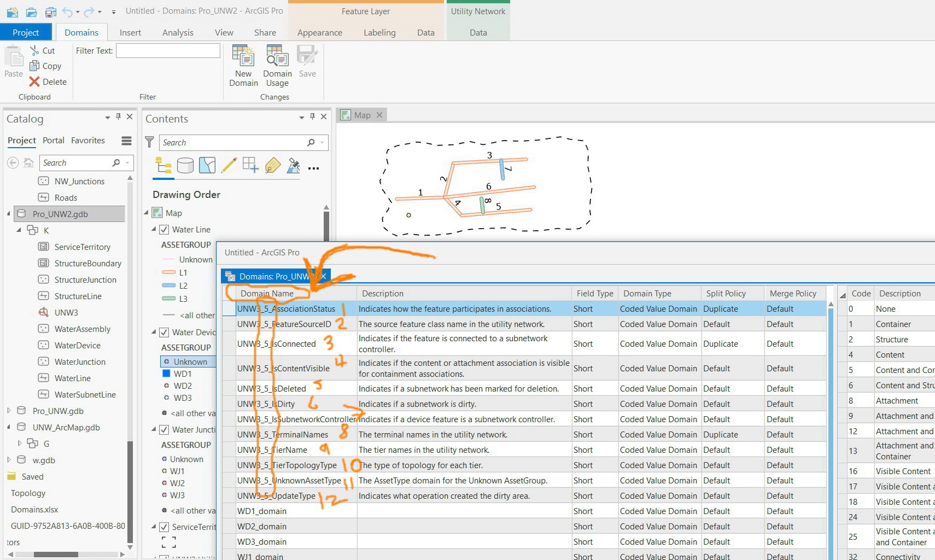Click the Delete icon in Clipboard group
Screen dimensions: 935x560
point(34,81)
